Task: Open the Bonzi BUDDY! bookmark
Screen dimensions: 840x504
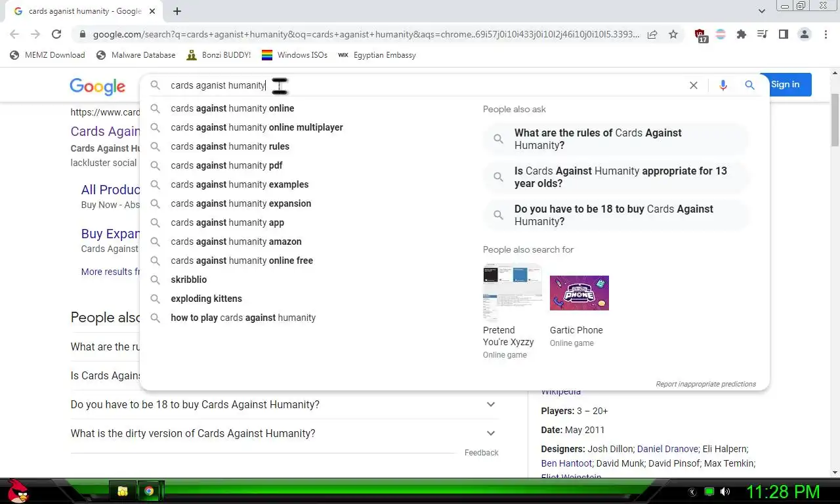Action: (x=219, y=55)
